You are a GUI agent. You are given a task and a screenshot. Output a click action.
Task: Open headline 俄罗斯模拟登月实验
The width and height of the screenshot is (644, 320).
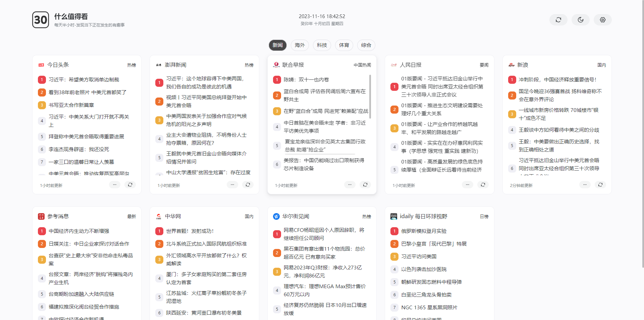(x=424, y=231)
